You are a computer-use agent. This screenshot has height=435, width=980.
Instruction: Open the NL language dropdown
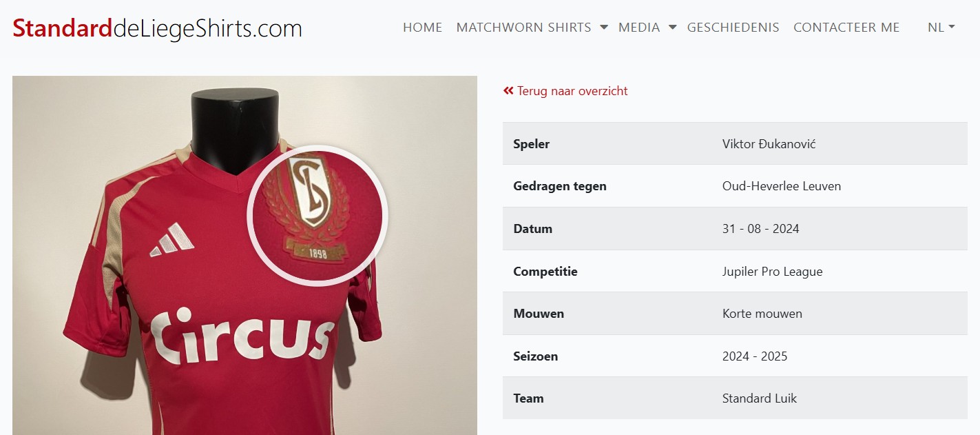pyautogui.click(x=941, y=28)
